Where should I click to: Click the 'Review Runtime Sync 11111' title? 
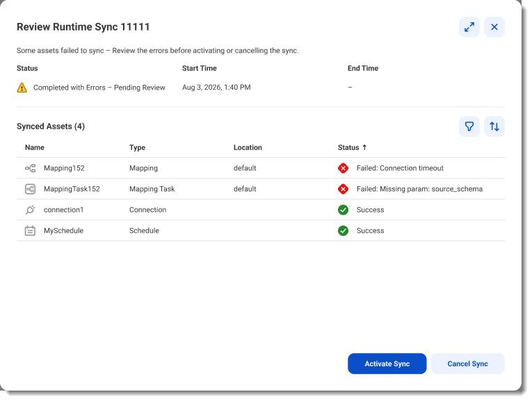83,27
